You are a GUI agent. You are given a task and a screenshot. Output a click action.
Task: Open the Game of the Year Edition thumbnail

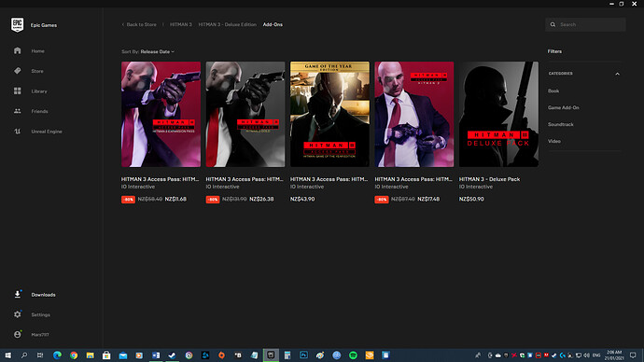329,114
